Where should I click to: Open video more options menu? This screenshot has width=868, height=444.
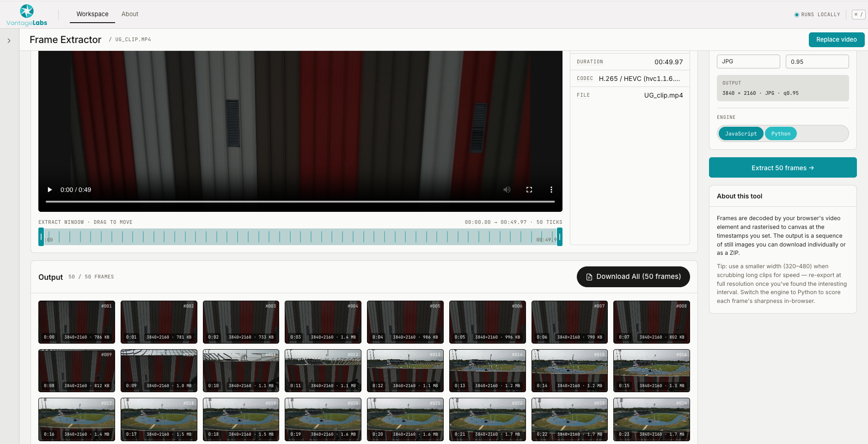coord(551,190)
